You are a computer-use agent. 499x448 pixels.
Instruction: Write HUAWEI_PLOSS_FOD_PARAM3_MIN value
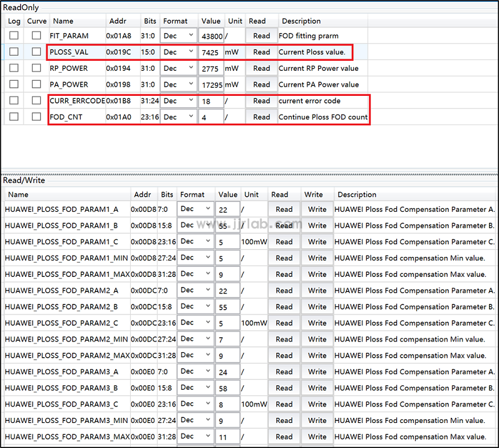point(317,420)
